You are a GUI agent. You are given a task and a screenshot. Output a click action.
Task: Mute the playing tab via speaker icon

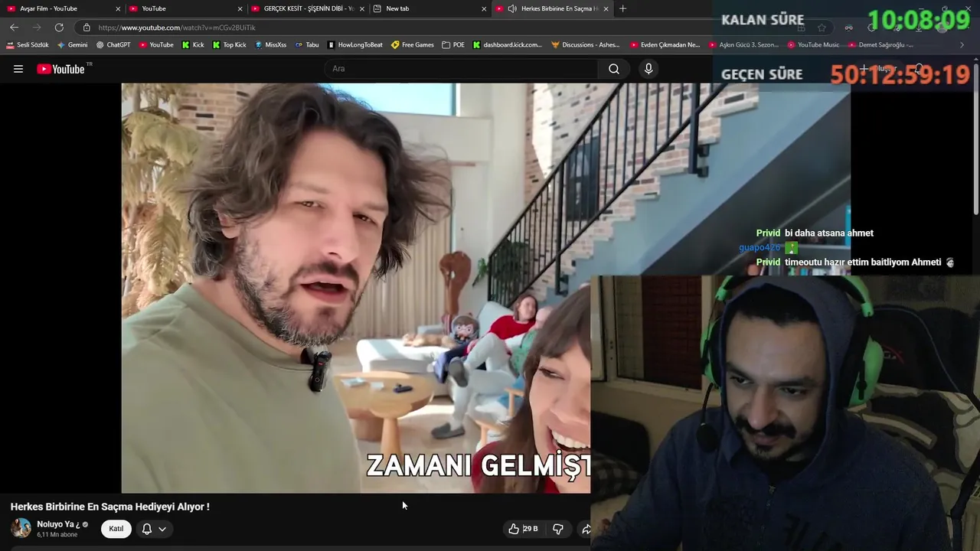point(512,8)
